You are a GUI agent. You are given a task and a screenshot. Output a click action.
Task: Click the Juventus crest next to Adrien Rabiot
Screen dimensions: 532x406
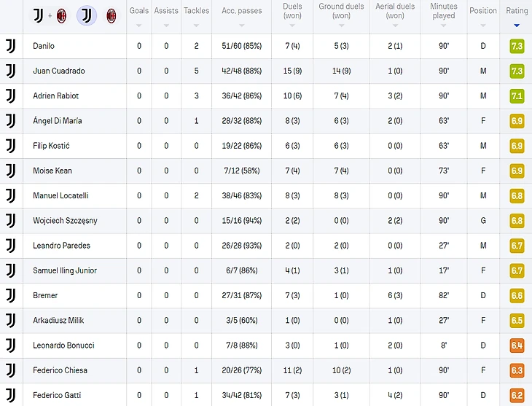(10, 95)
